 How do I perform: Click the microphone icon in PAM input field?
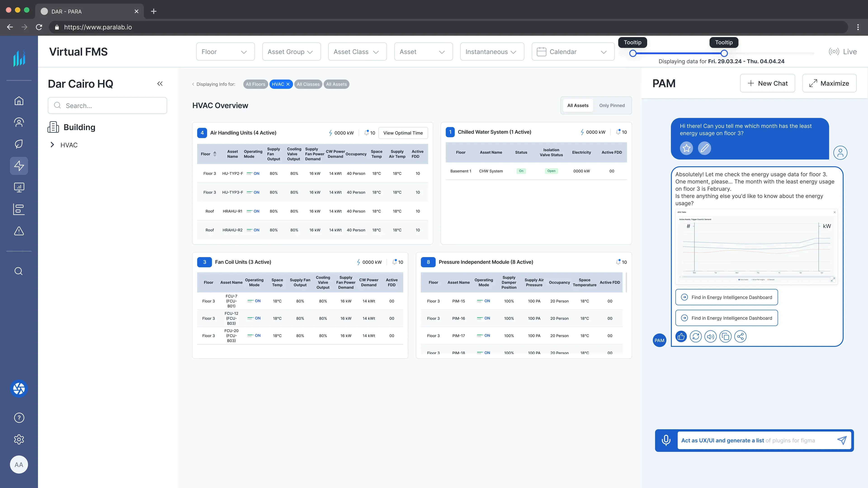pyautogui.click(x=666, y=440)
